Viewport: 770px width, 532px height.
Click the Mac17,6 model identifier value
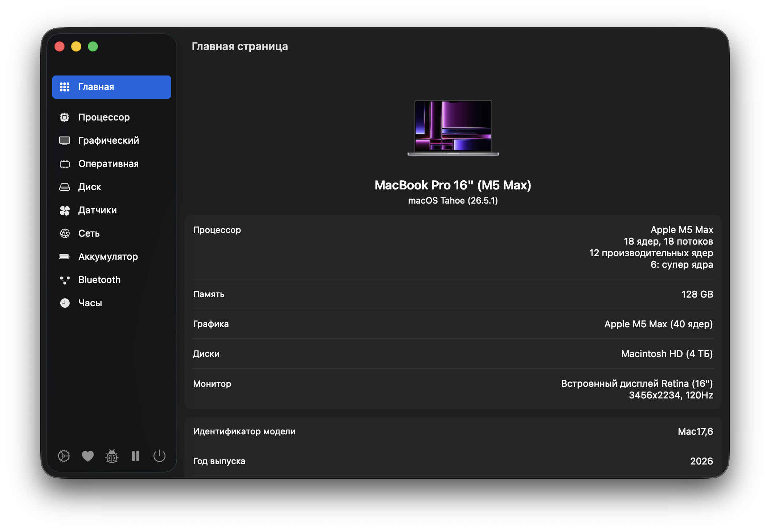(x=695, y=431)
